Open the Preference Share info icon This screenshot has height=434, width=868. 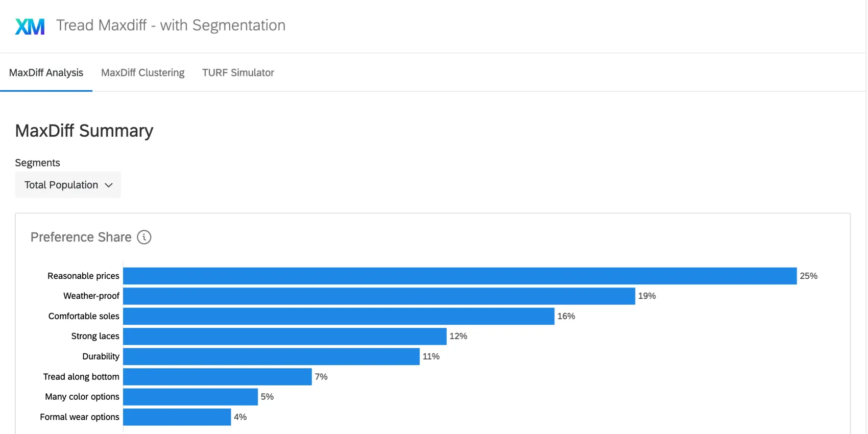144,237
